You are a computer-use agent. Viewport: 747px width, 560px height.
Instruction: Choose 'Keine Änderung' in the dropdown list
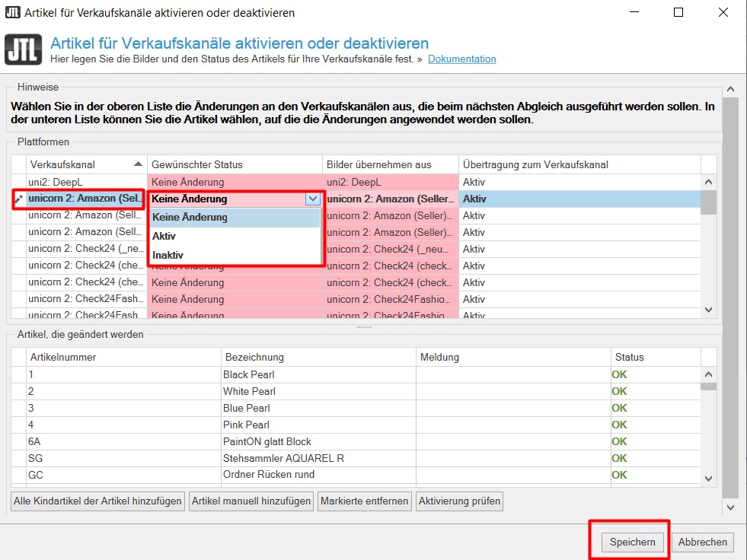coord(235,217)
